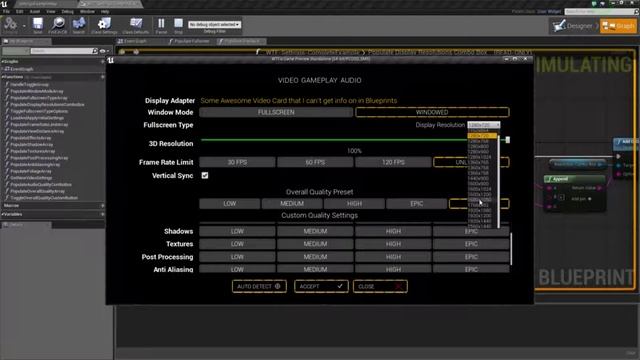Image resolution: width=640 pixels, height=360 pixels.
Task: Click the graph navigate back arrow
Action: [122, 52]
